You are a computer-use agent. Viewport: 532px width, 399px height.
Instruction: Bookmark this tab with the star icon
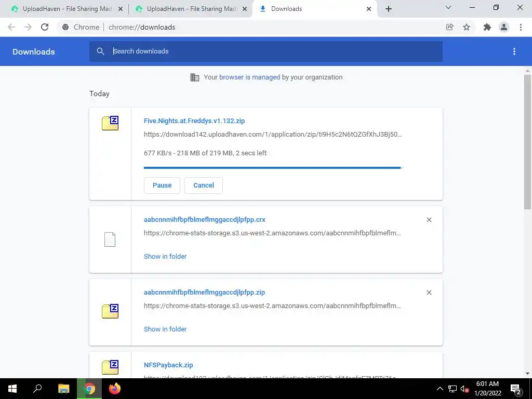(x=467, y=27)
